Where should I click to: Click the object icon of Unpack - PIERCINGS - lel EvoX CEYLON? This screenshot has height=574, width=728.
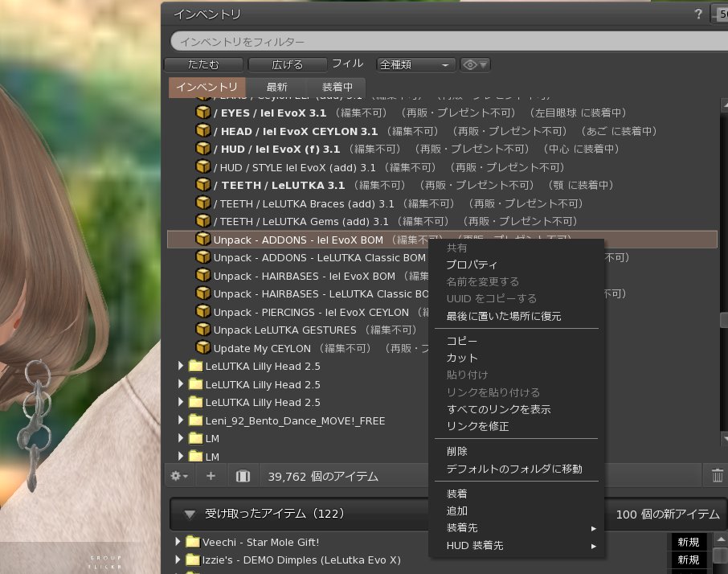click(x=203, y=312)
